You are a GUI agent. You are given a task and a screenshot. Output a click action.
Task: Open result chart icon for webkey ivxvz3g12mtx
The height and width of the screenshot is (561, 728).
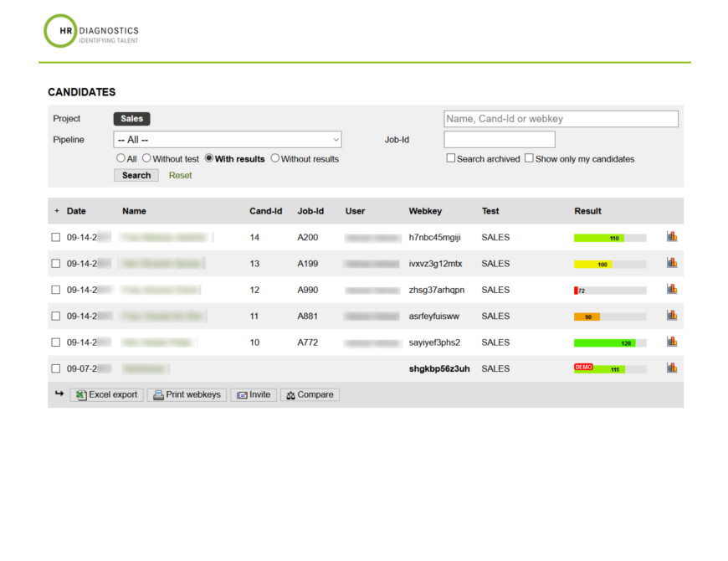tap(672, 263)
